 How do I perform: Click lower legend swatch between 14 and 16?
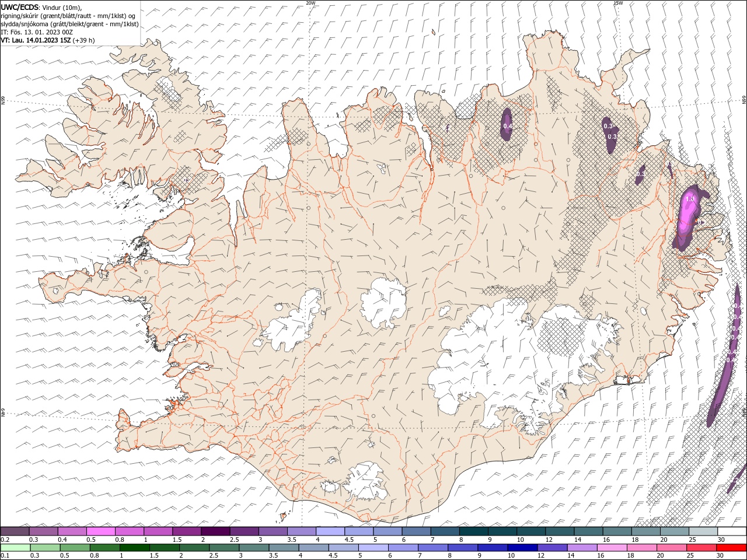pyautogui.click(x=582, y=548)
